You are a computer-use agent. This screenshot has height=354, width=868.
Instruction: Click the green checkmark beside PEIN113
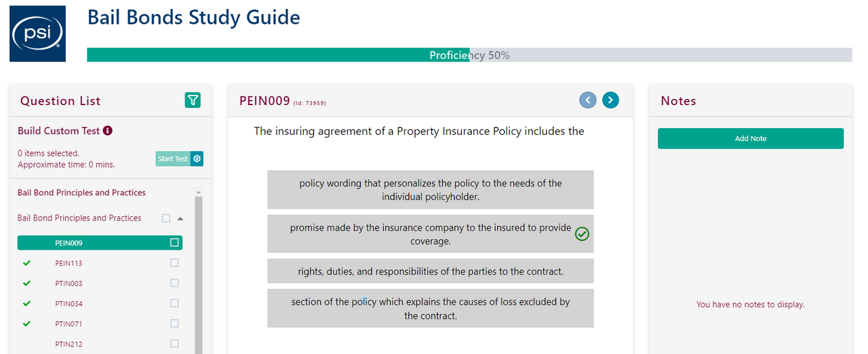[x=27, y=263]
